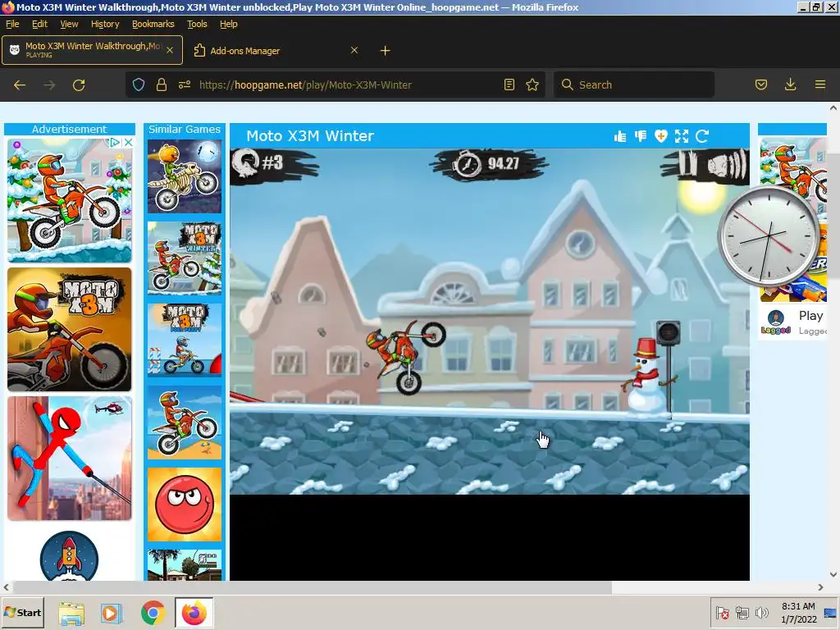Image resolution: width=840 pixels, height=630 pixels.
Task: Switch to the Add-ons Manager tab
Action: 276,50
